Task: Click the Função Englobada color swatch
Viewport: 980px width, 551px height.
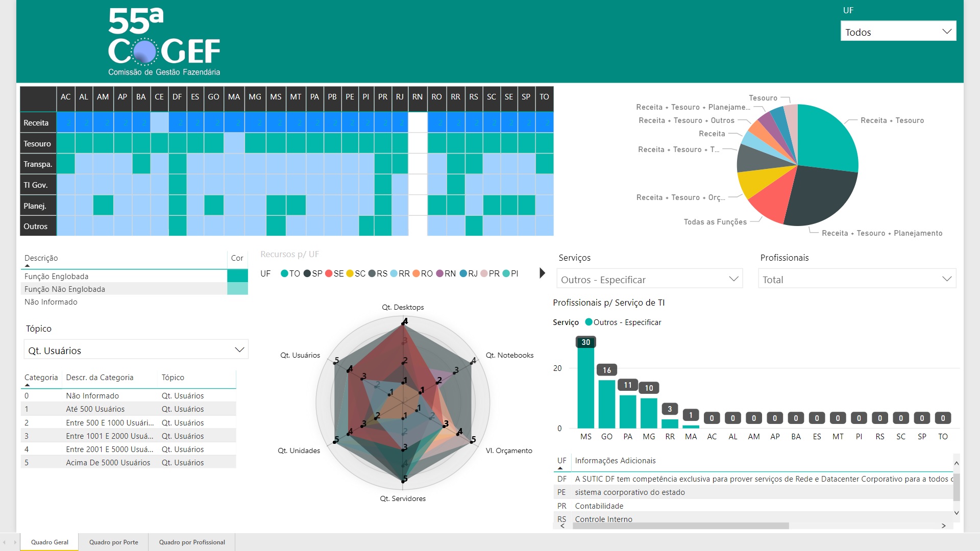Action: click(237, 276)
